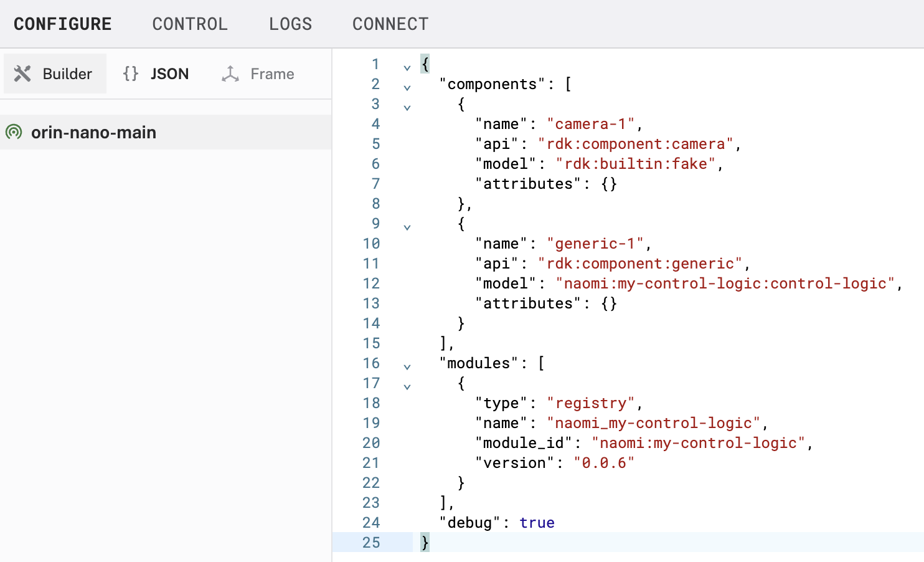The image size is (924, 562).
Task: Click the empty attributes braces on line 13
Action: pyautogui.click(x=609, y=303)
